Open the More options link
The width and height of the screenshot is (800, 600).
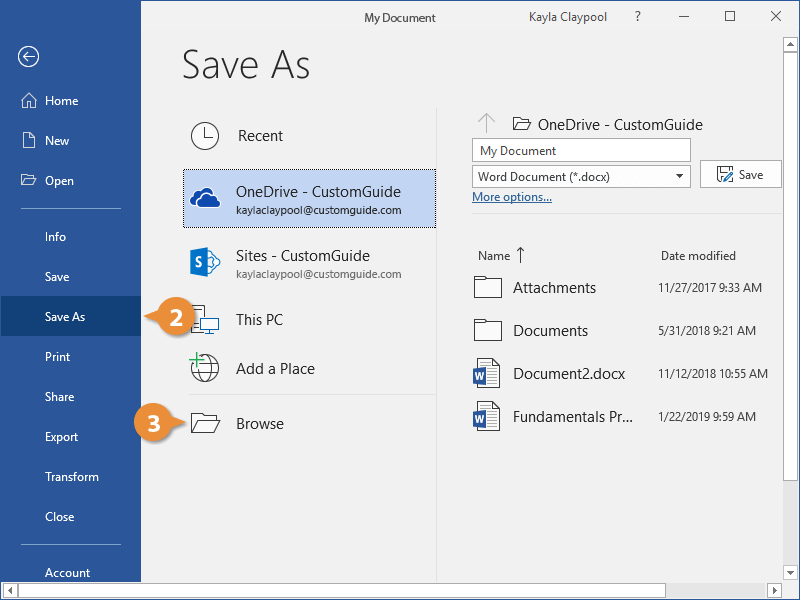pos(511,197)
